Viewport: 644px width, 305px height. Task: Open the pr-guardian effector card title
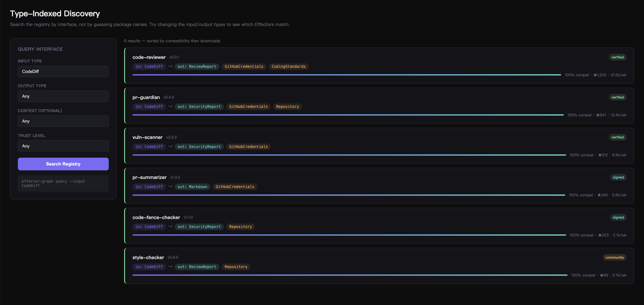coord(146,97)
